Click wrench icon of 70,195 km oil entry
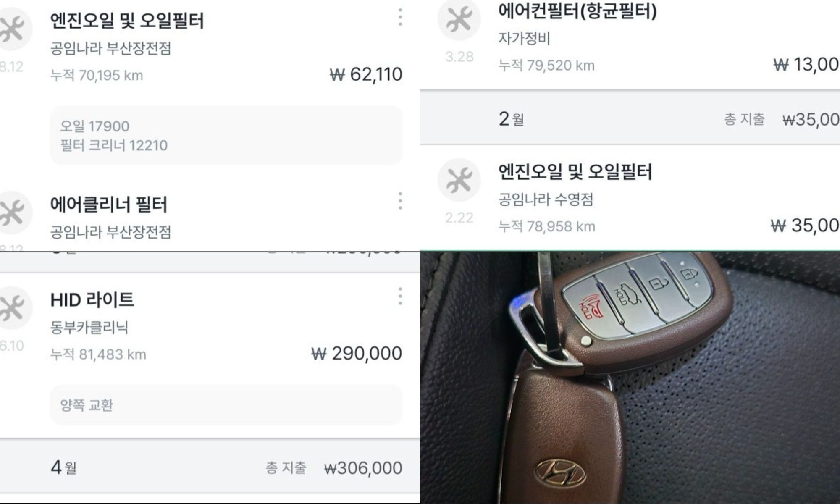Screen dimensions: 840x504 tap(13, 29)
